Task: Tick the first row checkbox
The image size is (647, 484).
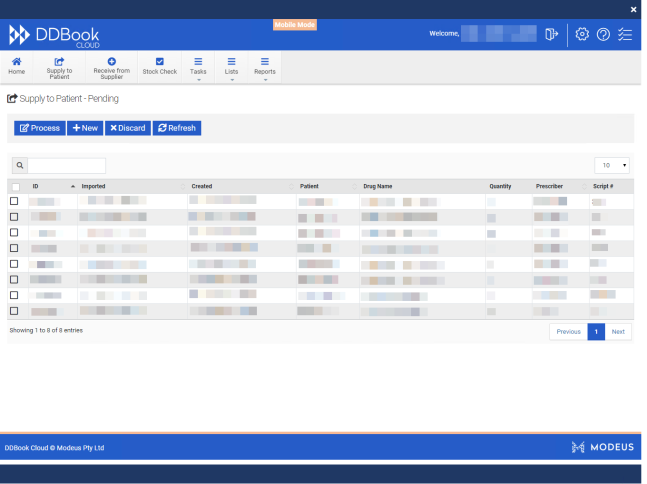Action: point(14,201)
